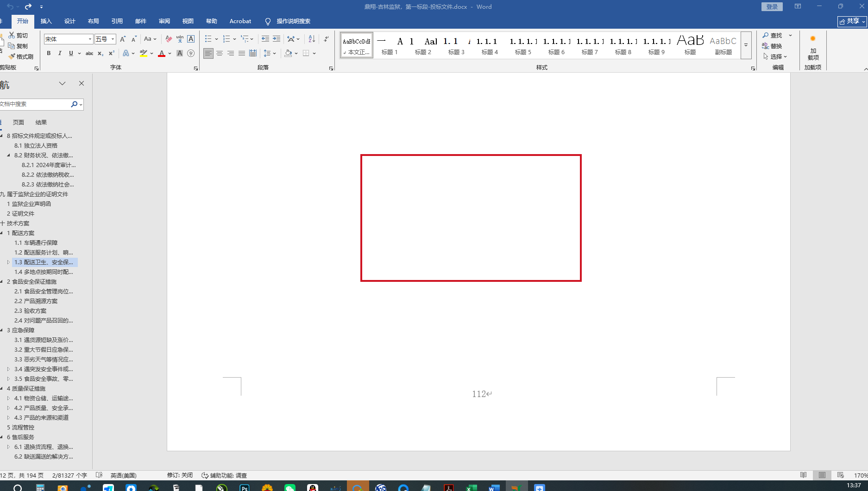Screen dimensions: 868x491
Task: Toggle bold formatting
Action: pyautogui.click(x=49, y=53)
